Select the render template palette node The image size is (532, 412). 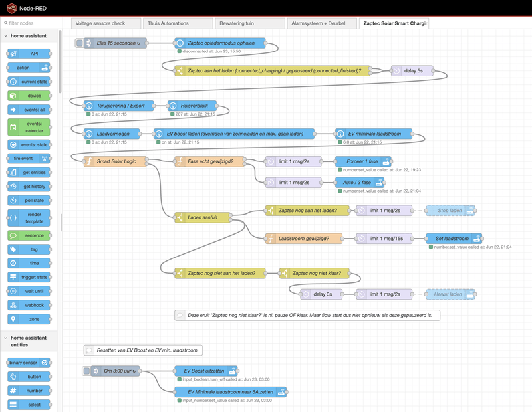click(x=29, y=218)
